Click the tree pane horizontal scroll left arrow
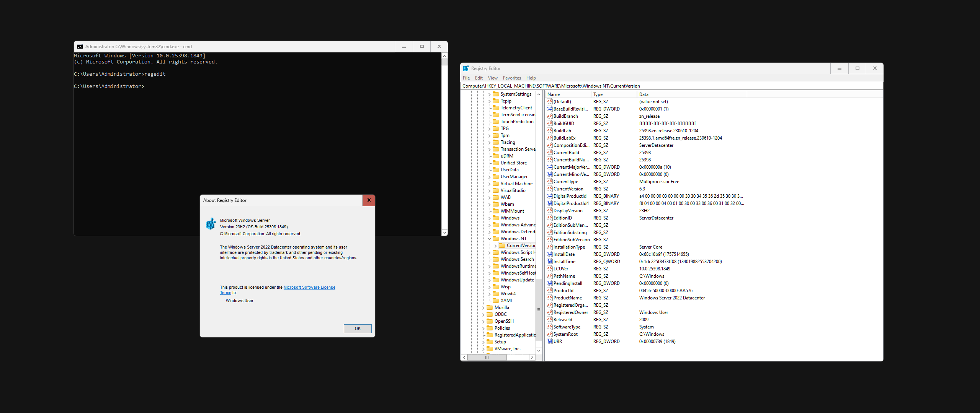980x413 pixels. coord(464,358)
